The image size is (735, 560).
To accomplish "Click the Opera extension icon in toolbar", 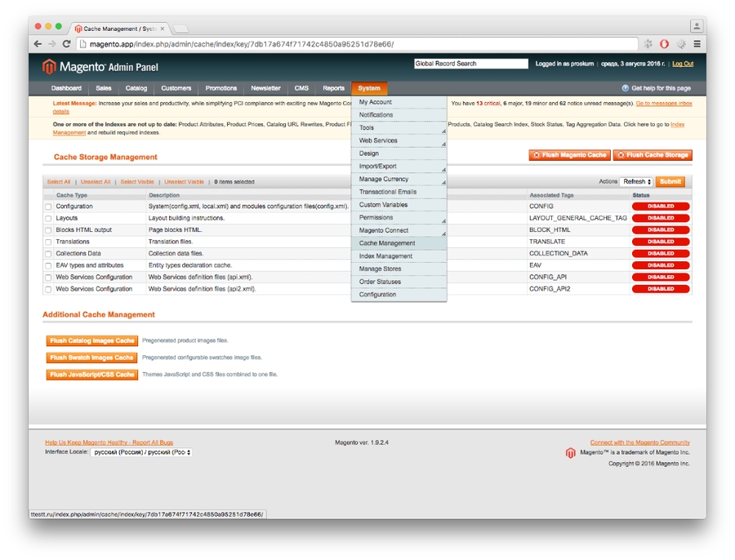I will click(x=664, y=44).
